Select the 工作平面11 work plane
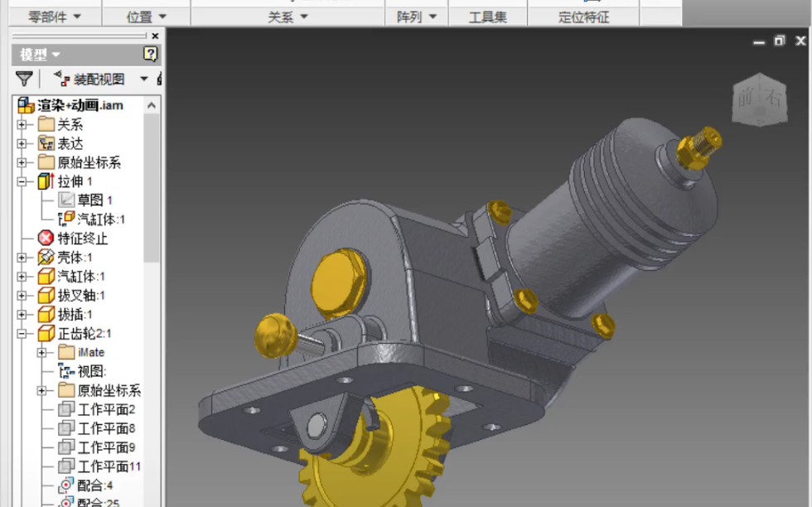Image resolution: width=812 pixels, height=507 pixels. coord(109,466)
